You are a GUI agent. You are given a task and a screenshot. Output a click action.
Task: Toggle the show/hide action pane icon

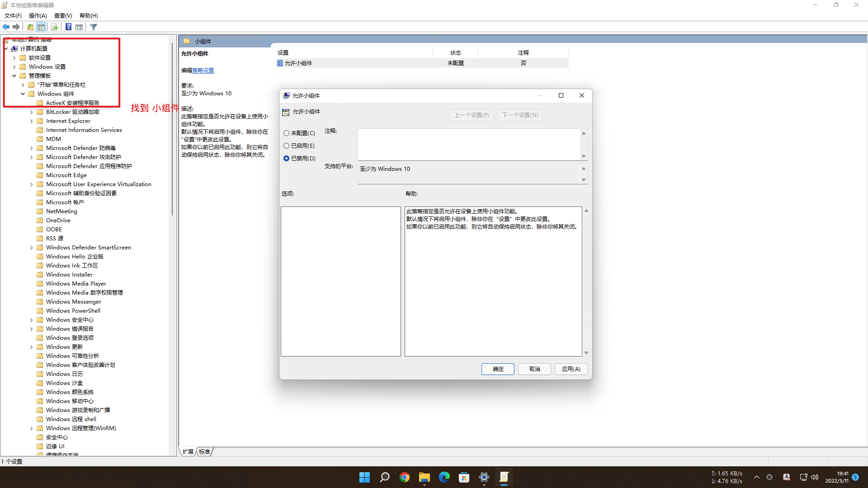click(79, 27)
